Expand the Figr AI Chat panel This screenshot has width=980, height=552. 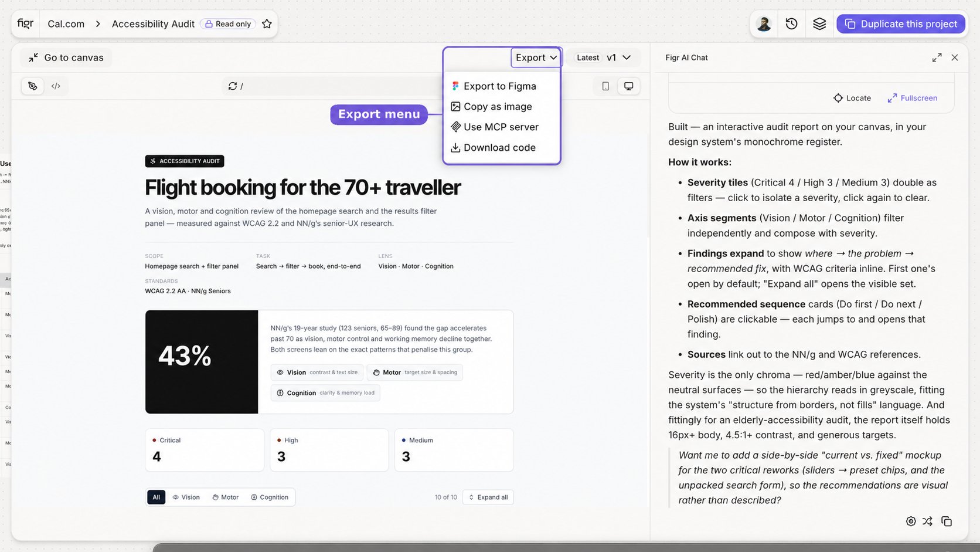(x=937, y=57)
